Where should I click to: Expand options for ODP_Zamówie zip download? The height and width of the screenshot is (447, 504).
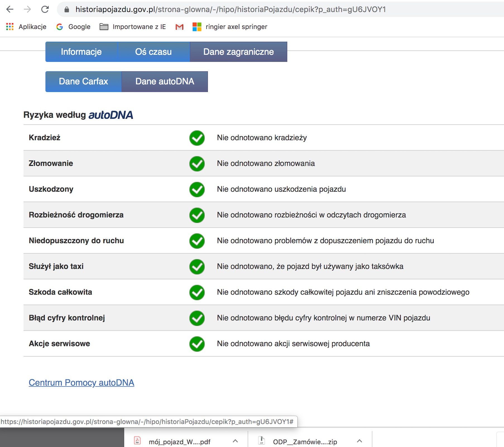(359, 441)
